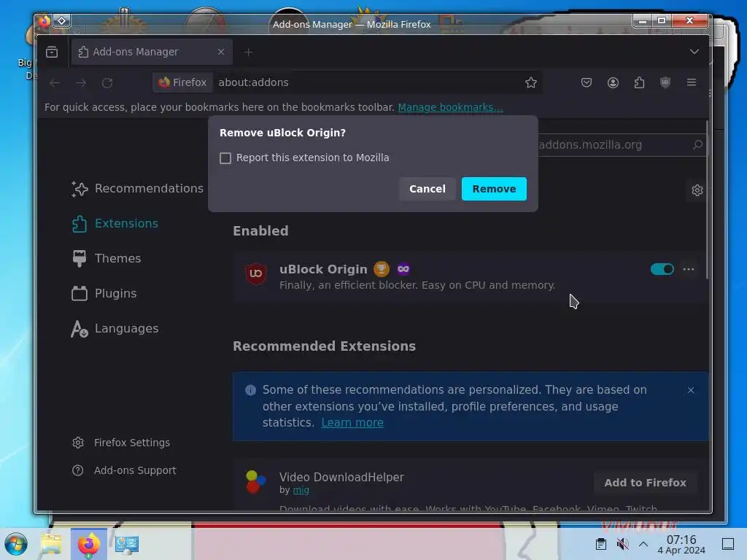747x560 pixels.
Task: Open the Firefox account icon
Action: click(x=613, y=82)
